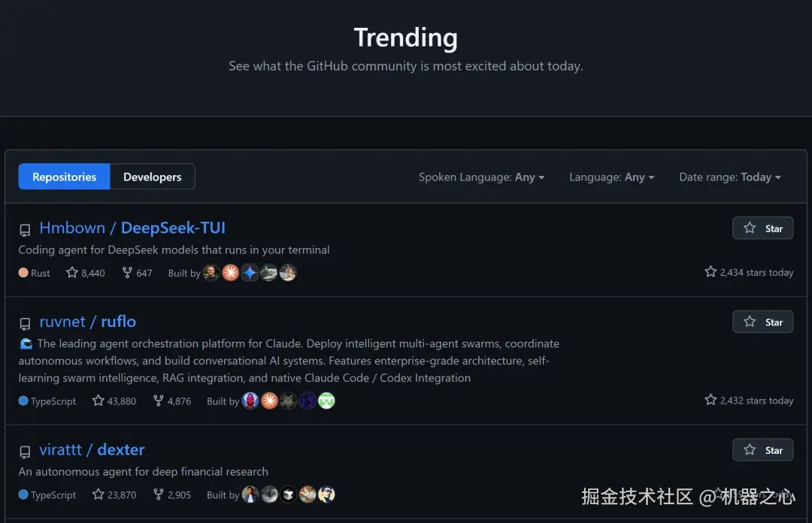Open dexter forks count 2,905

click(x=172, y=495)
